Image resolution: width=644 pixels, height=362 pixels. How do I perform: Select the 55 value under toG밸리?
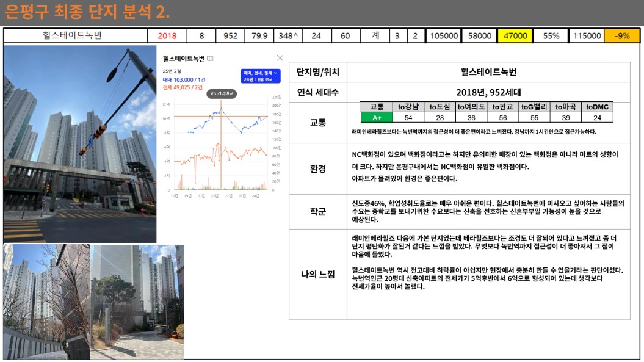[x=534, y=118]
